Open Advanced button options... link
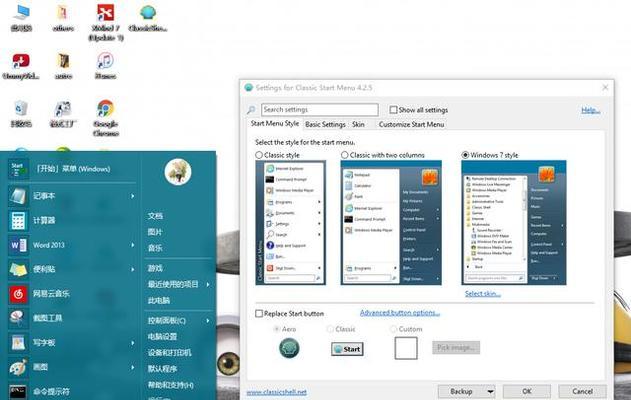This screenshot has width=631, height=400. 399,313
